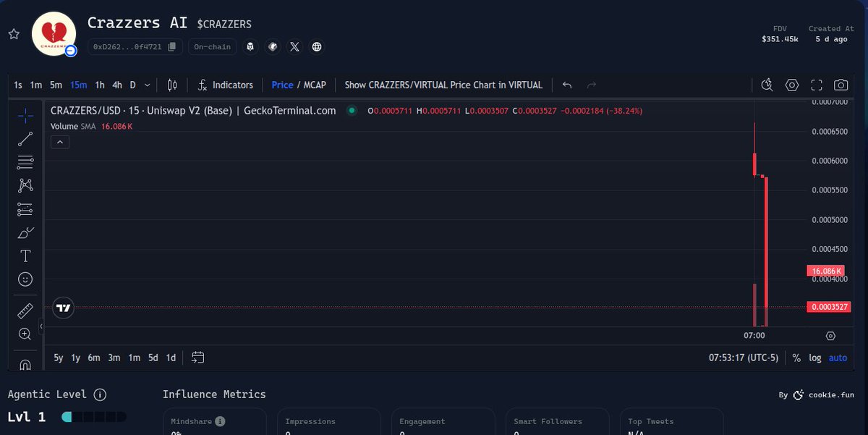This screenshot has width=868, height=435.
Task: Select the Fibonacci retracement tool
Action: [25, 162]
